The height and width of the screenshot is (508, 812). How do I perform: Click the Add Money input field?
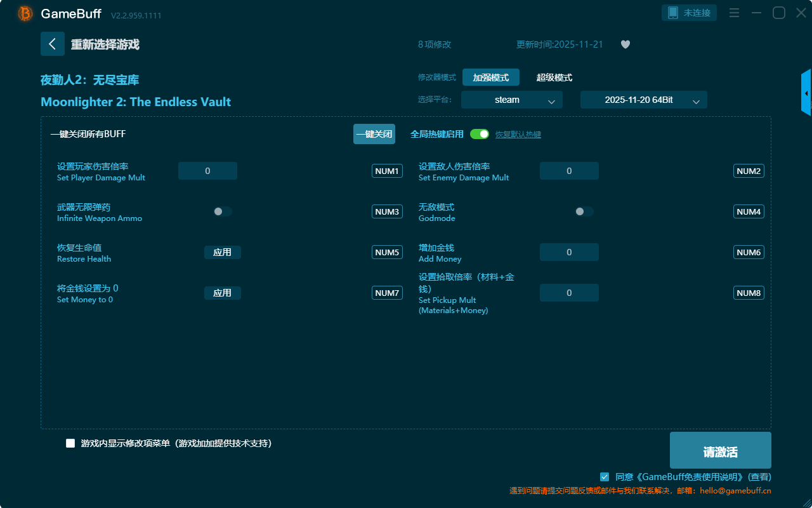click(x=569, y=252)
